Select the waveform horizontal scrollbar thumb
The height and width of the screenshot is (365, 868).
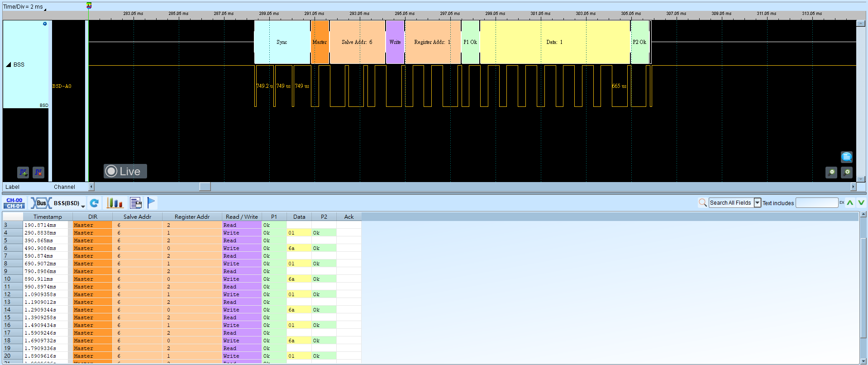click(x=205, y=187)
